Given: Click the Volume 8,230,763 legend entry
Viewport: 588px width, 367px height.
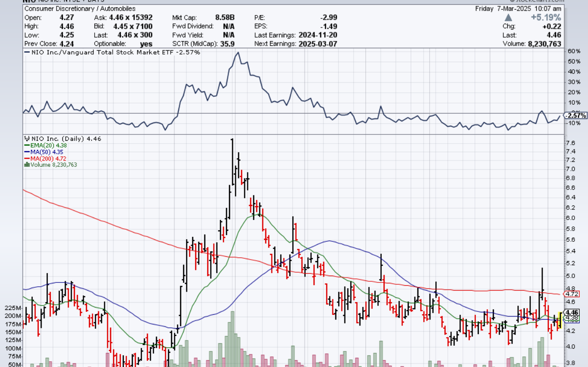Looking at the screenshot, I should click(54, 165).
